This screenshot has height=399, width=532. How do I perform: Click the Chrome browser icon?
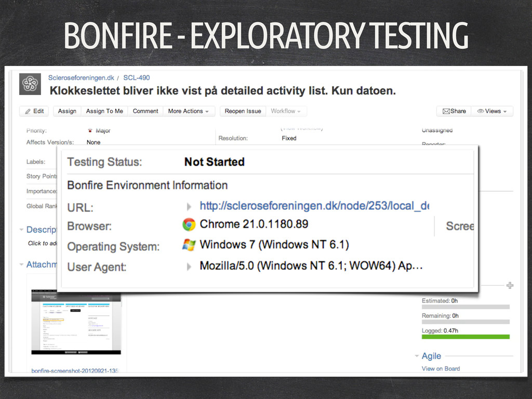tap(189, 224)
